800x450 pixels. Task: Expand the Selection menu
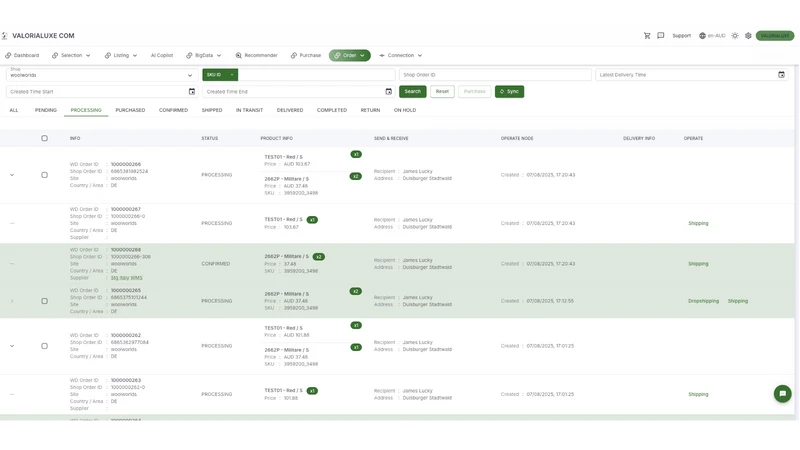[x=71, y=55]
